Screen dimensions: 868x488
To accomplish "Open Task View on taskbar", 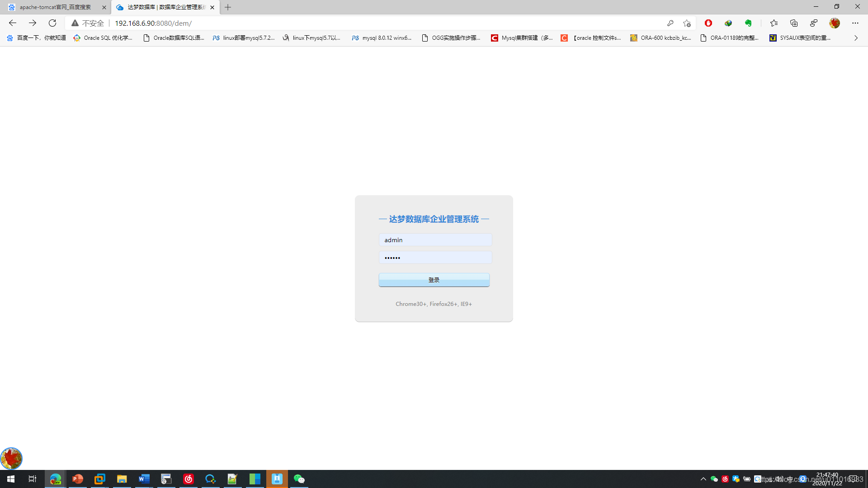I will coord(33,479).
